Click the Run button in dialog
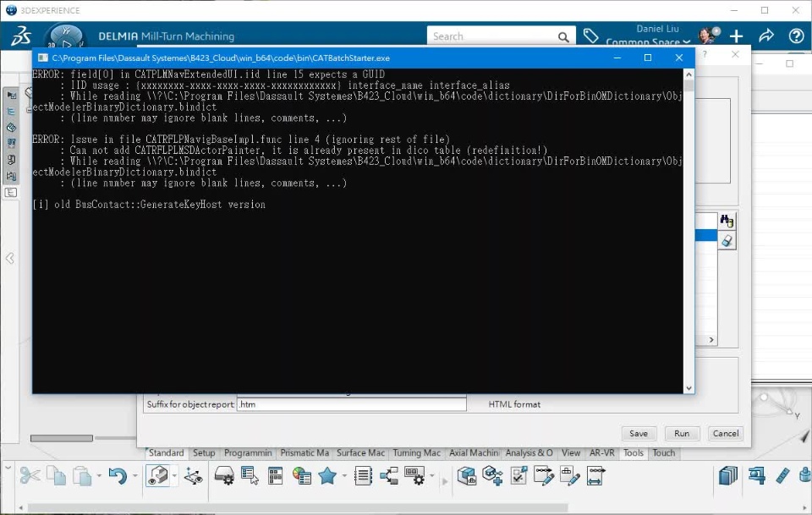Screen dimensions: 812x515 click(682, 433)
